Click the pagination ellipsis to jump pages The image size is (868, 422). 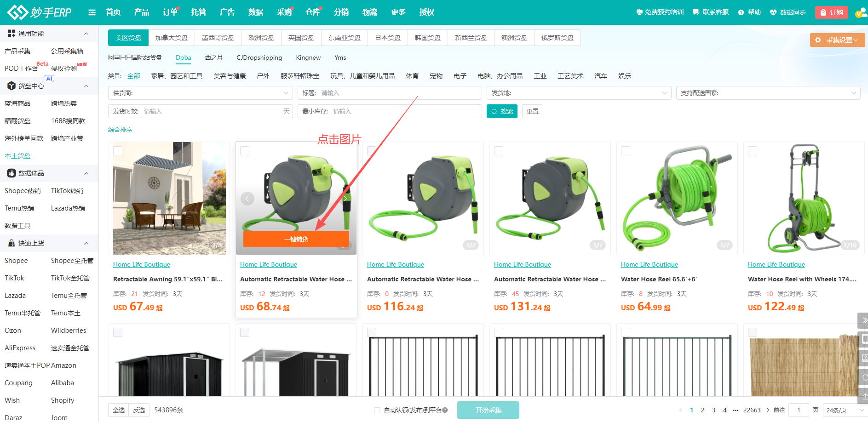[x=736, y=410]
